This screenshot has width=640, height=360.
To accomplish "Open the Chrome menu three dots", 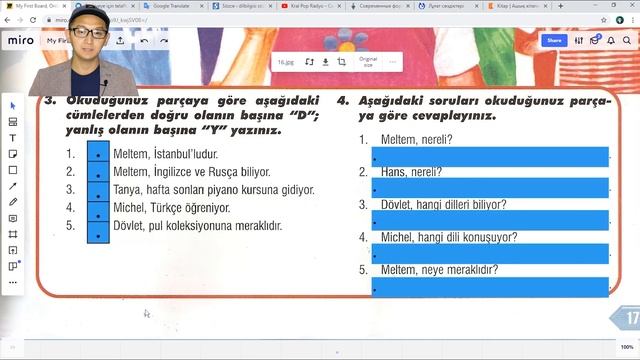I will point(633,20).
